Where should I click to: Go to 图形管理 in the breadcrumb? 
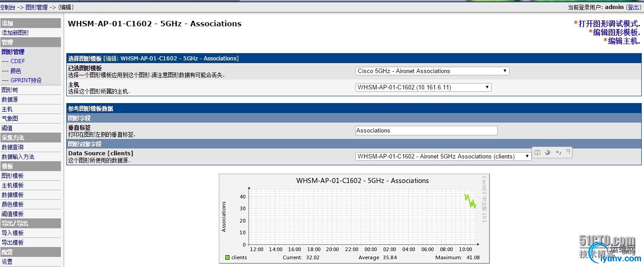click(36, 7)
